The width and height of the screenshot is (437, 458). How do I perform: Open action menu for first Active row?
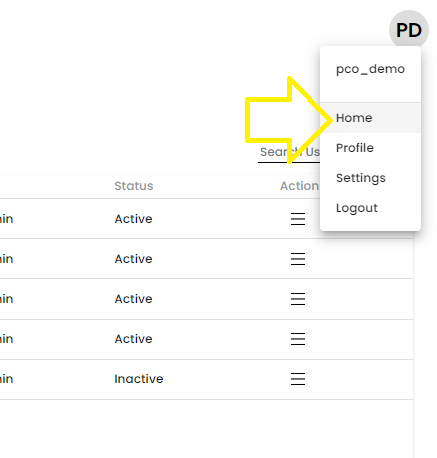pos(298,219)
